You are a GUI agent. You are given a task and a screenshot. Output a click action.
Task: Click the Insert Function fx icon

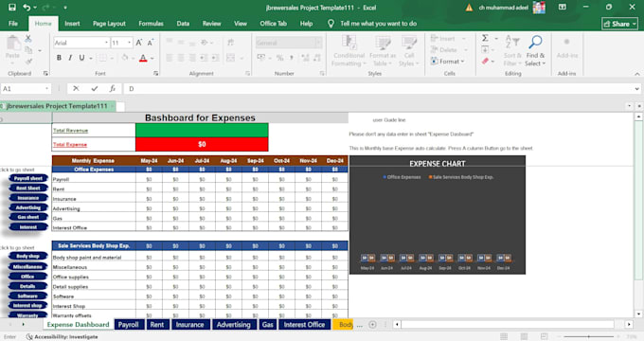[x=113, y=88]
